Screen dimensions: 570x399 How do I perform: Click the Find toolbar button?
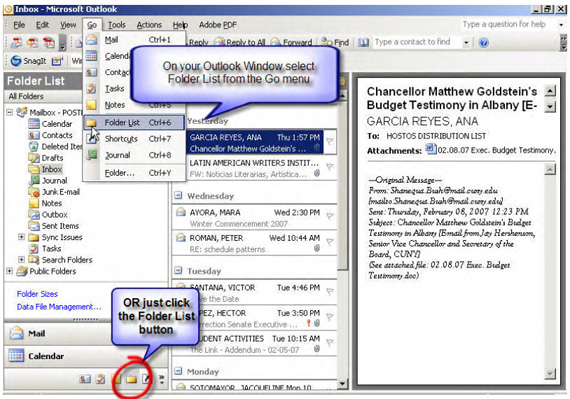coord(335,43)
